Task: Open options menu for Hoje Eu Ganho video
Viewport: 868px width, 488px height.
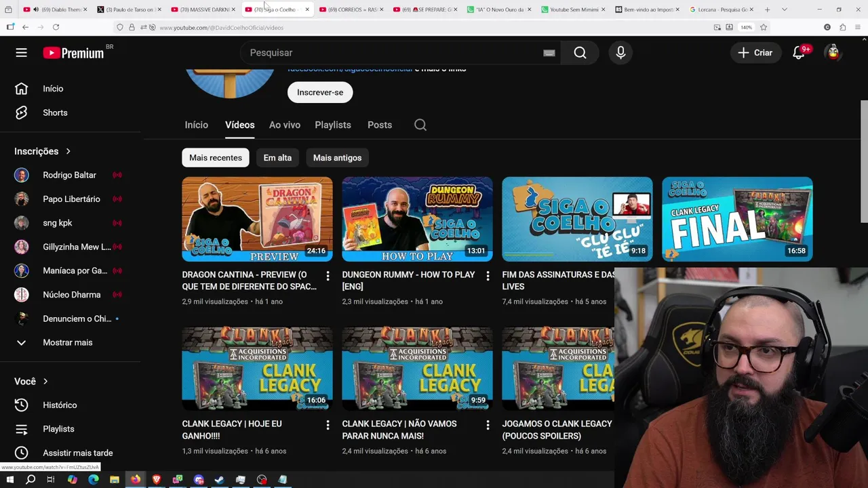Action: [328, 425]
